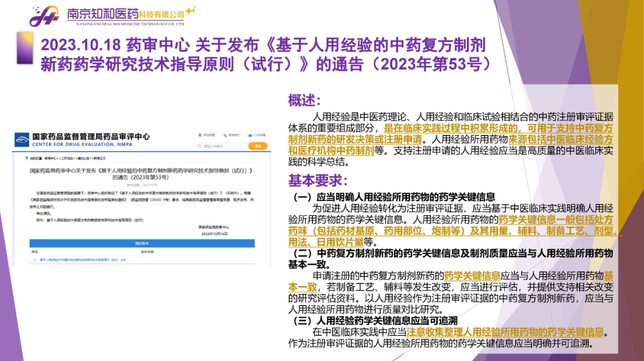Screen dimensions: 644x361
Task: Click the breadcrumb location pin icon
Action: click(26, 159)
